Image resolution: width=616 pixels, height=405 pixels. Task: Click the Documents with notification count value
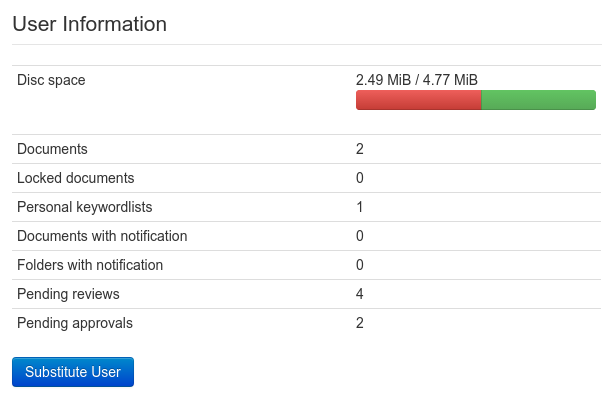pyautogui.click(x=360, y=236)
